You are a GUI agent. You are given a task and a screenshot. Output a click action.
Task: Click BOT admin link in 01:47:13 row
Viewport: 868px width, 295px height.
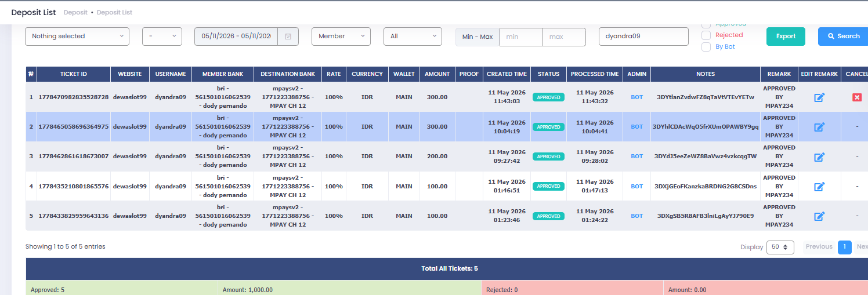637,187
